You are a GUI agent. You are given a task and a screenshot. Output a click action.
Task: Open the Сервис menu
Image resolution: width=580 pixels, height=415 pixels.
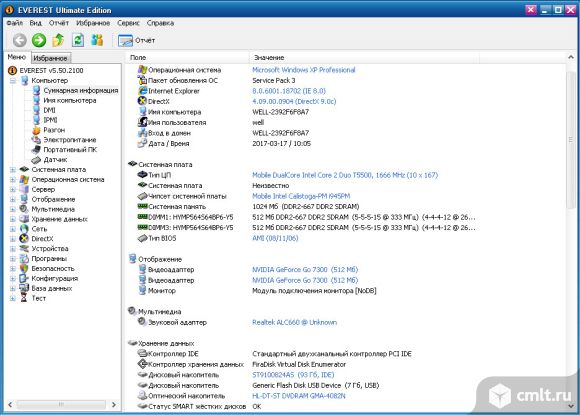128,23
